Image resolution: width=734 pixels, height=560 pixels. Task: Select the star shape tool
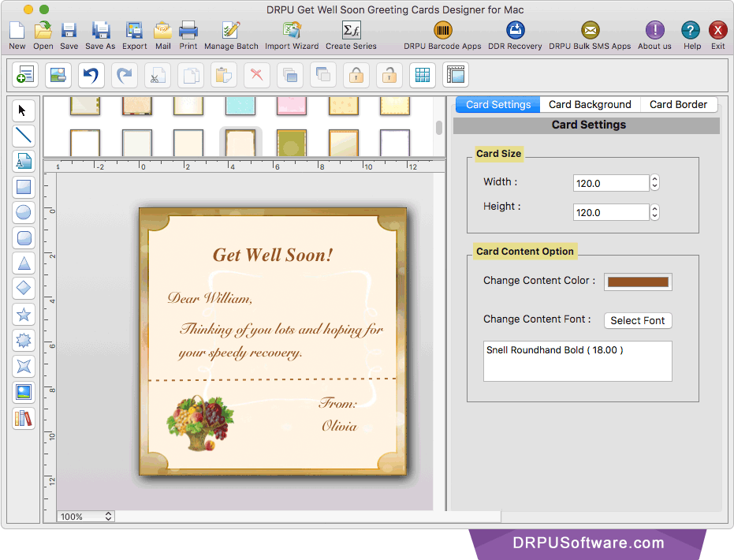(24, 315)
